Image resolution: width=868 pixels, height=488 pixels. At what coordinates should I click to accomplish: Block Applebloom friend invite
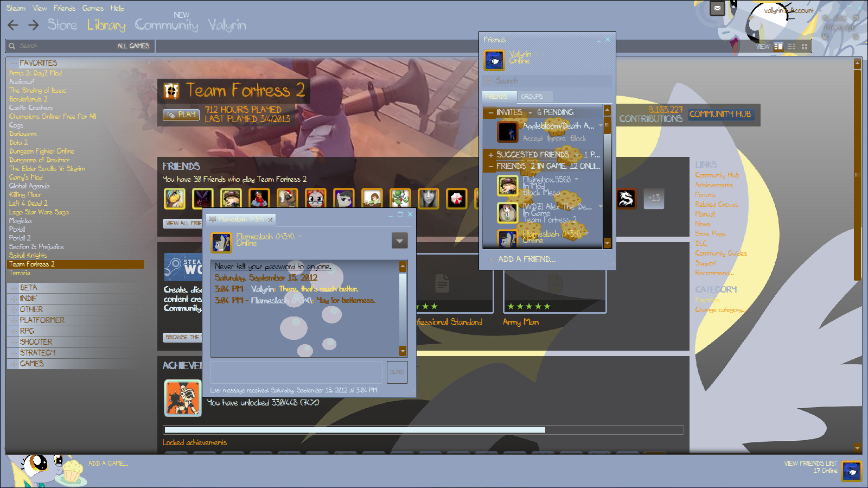point(578,139)
